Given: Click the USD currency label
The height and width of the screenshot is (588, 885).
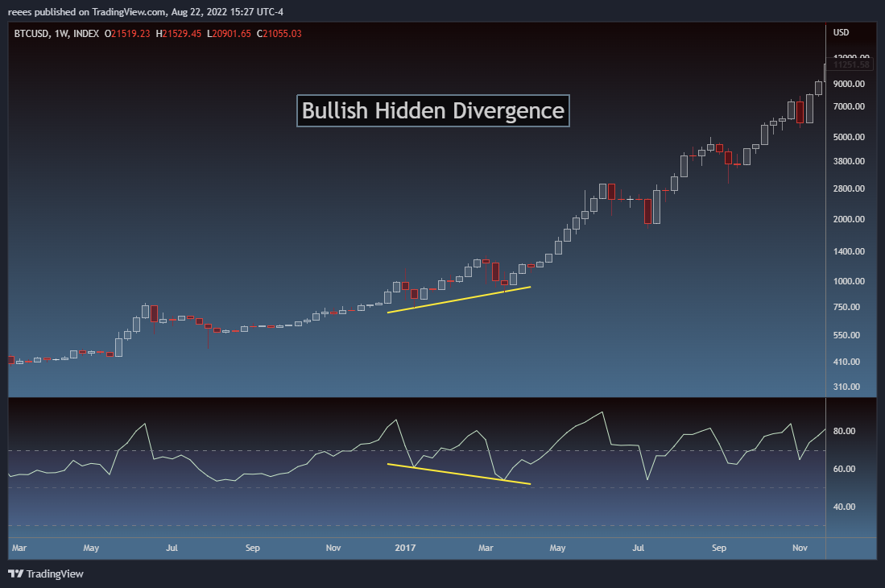Looking at the screenshot, I should (841, 32).
